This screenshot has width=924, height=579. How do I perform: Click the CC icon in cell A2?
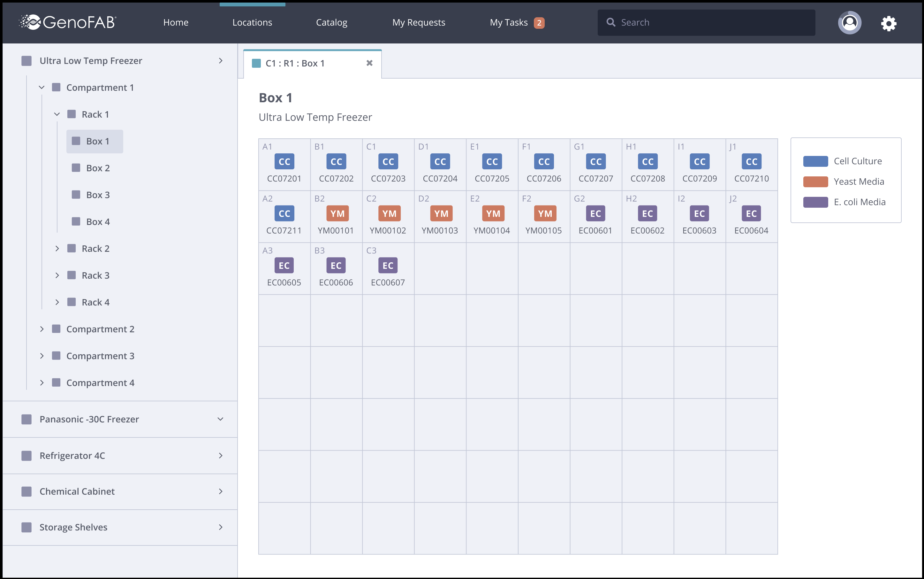(284, 214)
